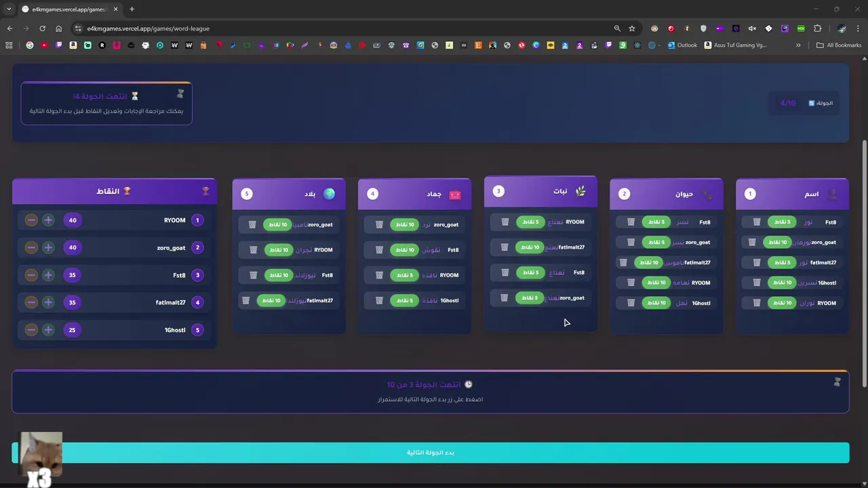This screenshot has height=488, width=868.
Task: Delete fatimalt27's answer in the بلاد column
Action: click(x=246, y=300)
